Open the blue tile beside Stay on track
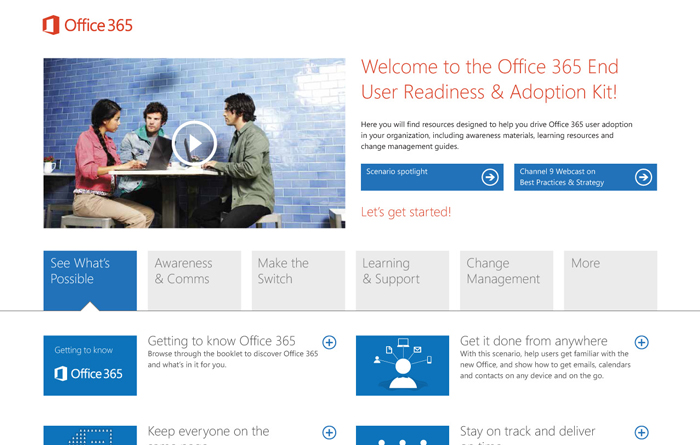This screenshot has height=445, width=700. point(402,435)
